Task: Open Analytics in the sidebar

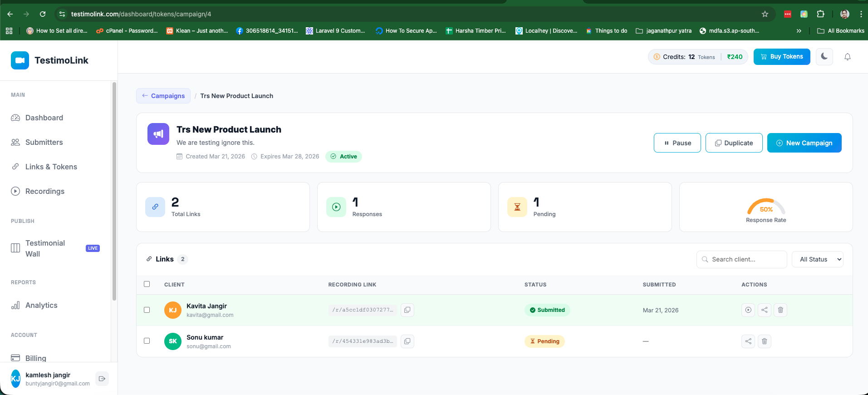Action: point(41,305)
